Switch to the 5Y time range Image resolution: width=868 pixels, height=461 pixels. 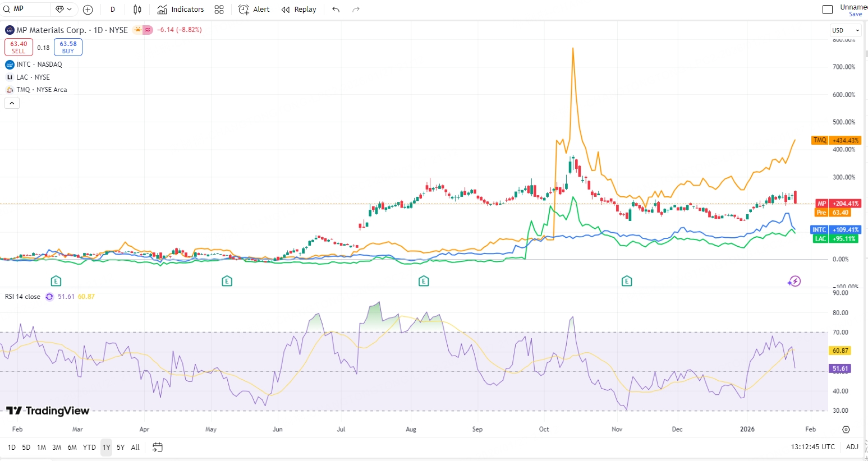click(x=121, y=448)
